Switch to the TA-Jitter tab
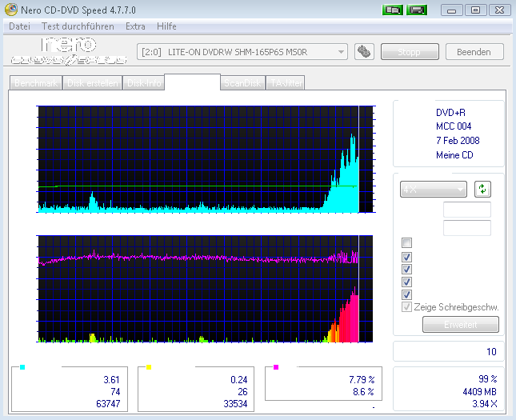The width and height of the screenshot is (516, 420). (x=286, y=83)
